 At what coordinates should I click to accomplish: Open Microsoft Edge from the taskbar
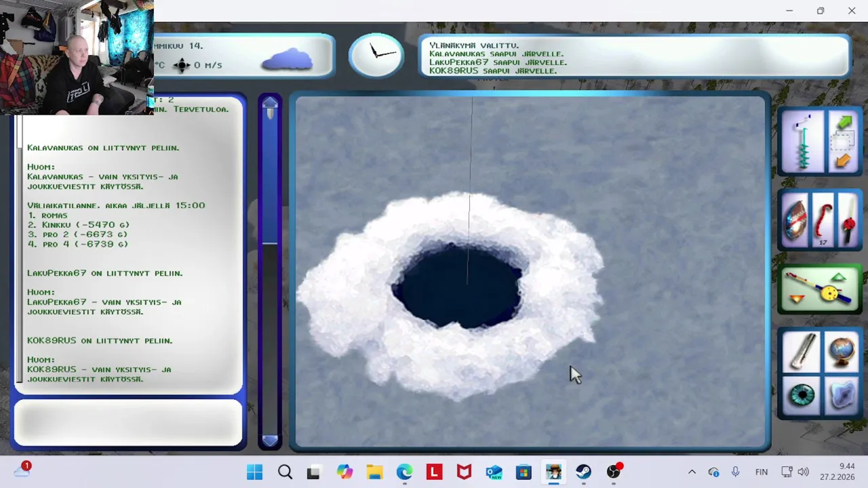tap(404, 472)
